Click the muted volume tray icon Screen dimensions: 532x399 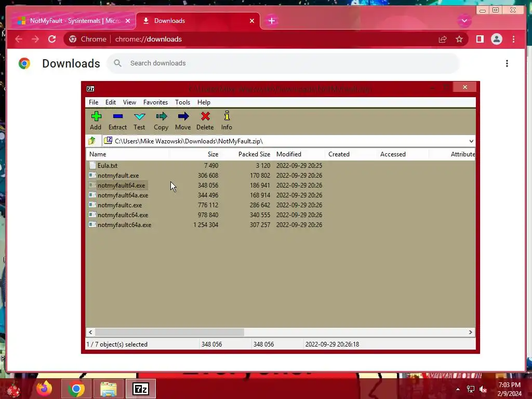pyautogui.click(x=483, y=389)
